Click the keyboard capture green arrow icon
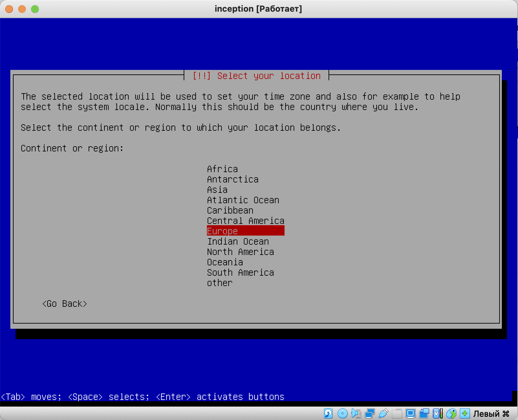The image size is (518, 420). 465,413
